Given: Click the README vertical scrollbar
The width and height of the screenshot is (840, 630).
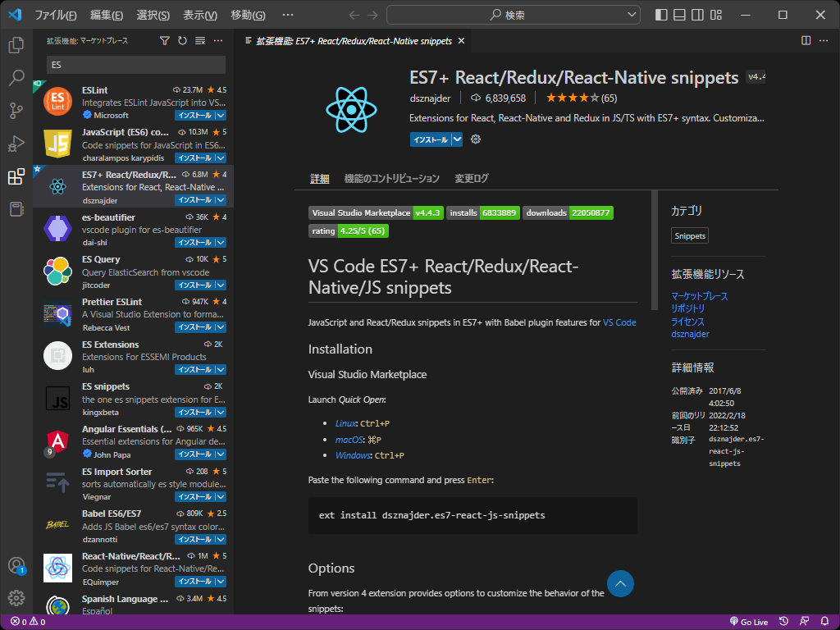Looking at the screenshot, I should (654, 250).
